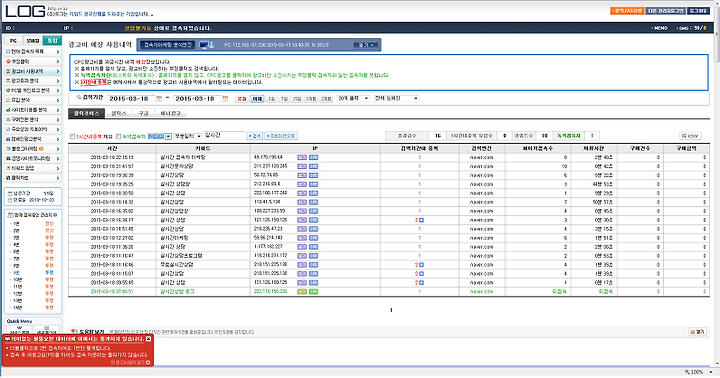Click the purple badge in the 12:27:02 row
Viewport: 720px width, 378px height.
302,238
